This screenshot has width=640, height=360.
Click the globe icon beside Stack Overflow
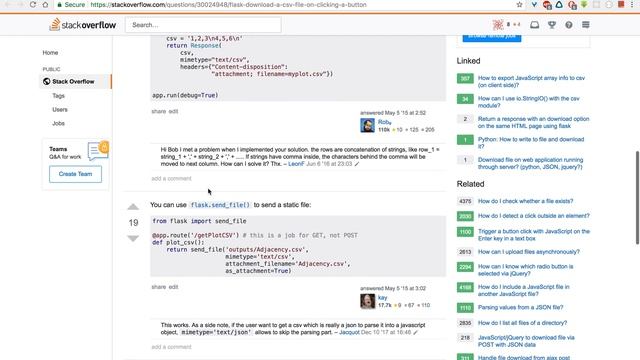pos(47,82)
